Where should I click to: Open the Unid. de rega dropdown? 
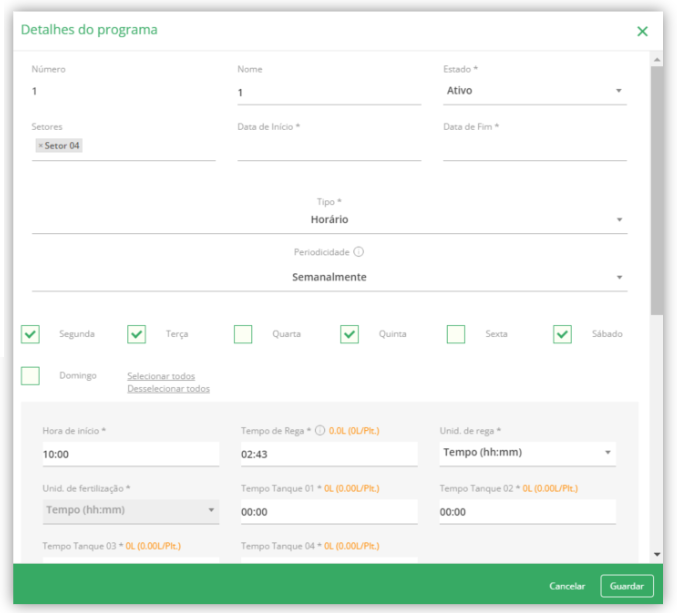pos(527,453)
